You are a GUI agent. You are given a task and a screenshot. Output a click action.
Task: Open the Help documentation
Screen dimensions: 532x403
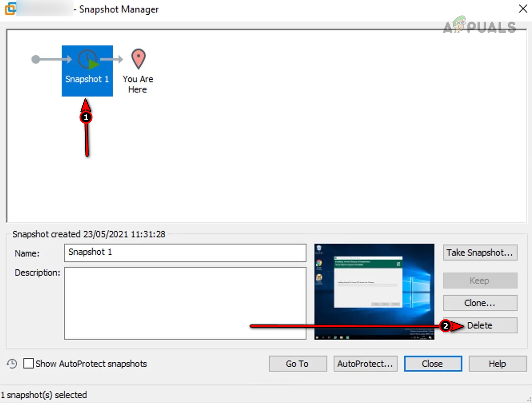[497, 364]
